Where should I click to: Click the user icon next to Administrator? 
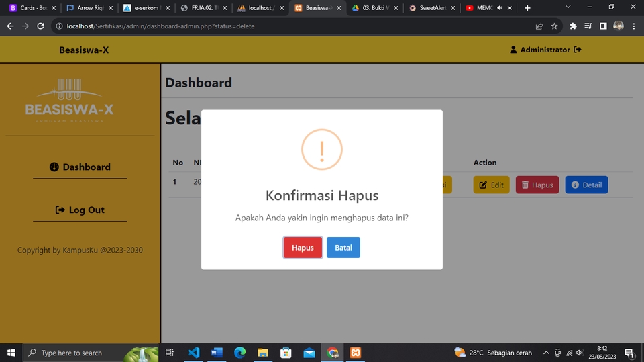[x=513, y=50]
